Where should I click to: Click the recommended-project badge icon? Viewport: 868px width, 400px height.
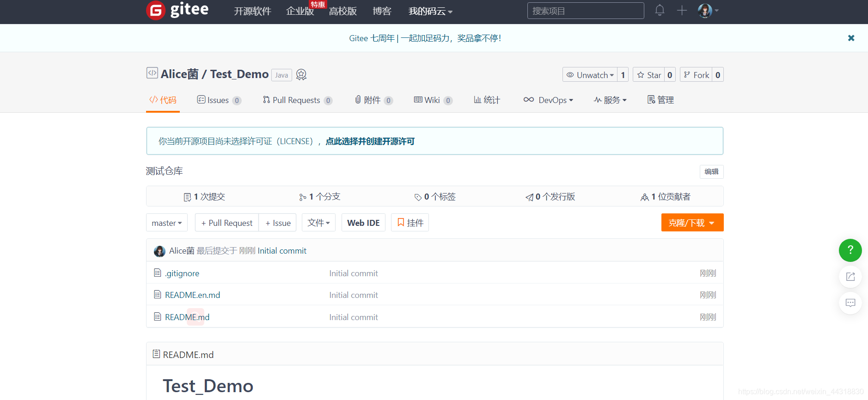point(301,74)
